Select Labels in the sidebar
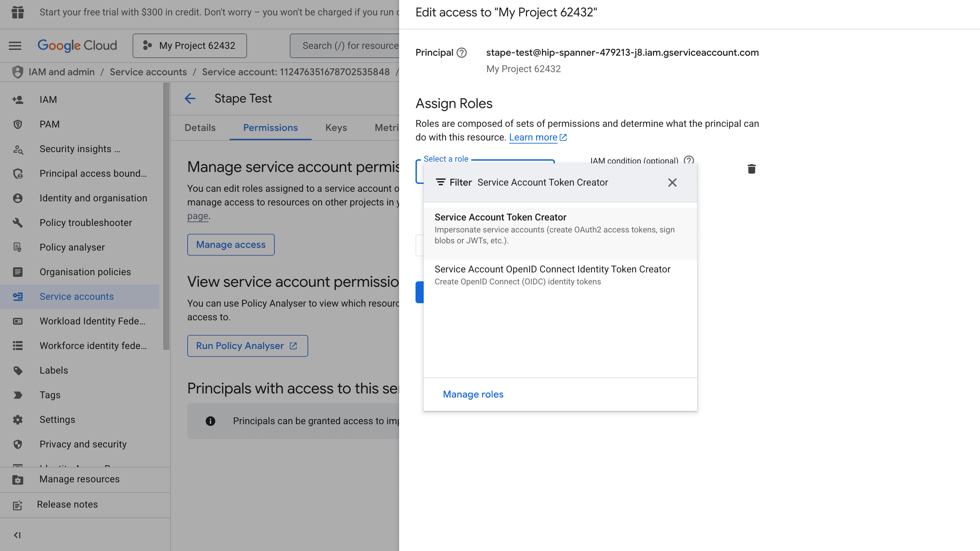980x551 pixels. click(x=54, y=370)
